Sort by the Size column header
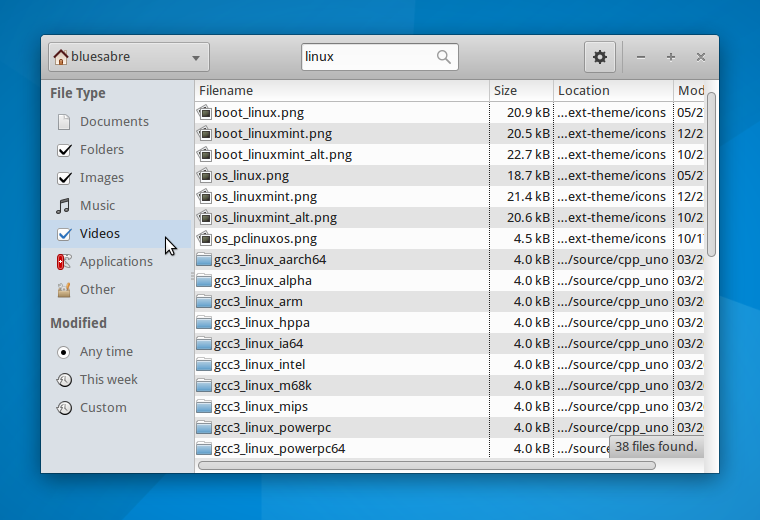 (x=522, y=91)
